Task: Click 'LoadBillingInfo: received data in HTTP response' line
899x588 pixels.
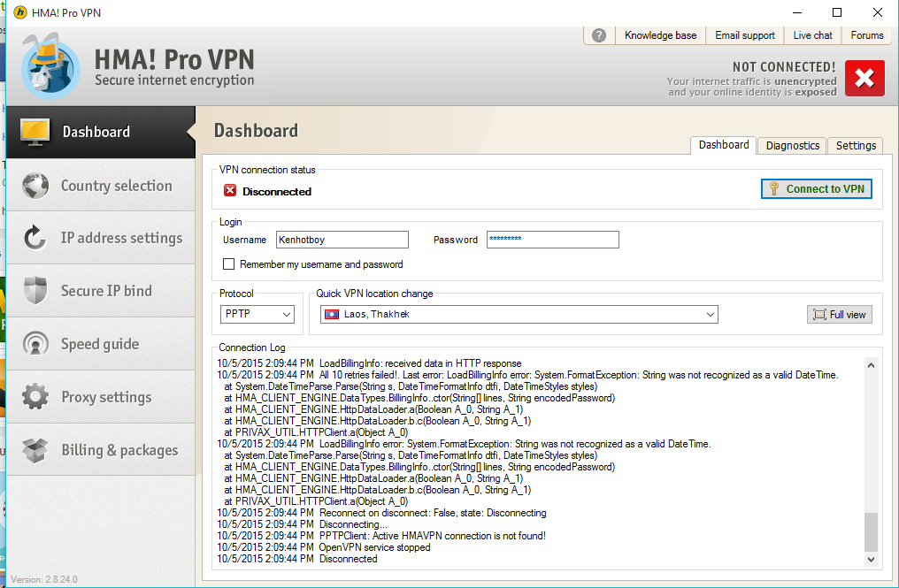Action: pos(369,363)
